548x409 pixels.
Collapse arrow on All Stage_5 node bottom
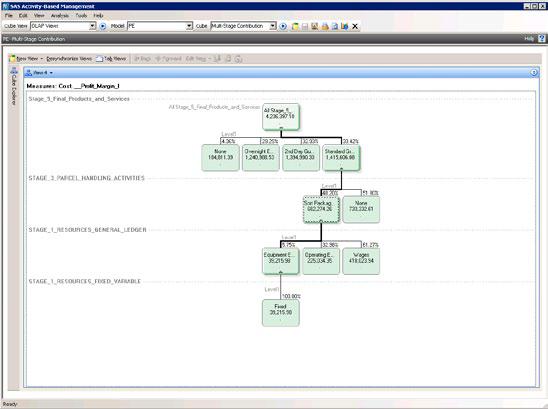click(x=281, y=128)
